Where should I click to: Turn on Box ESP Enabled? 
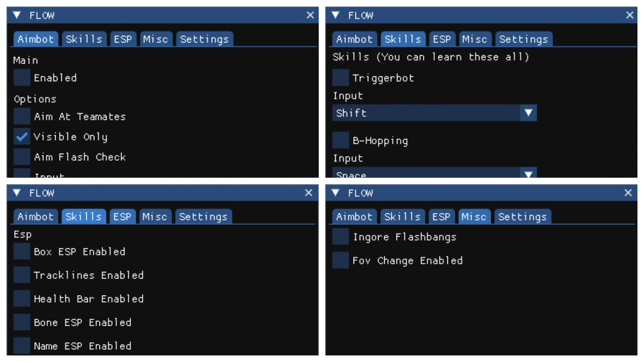coord(22,252)
